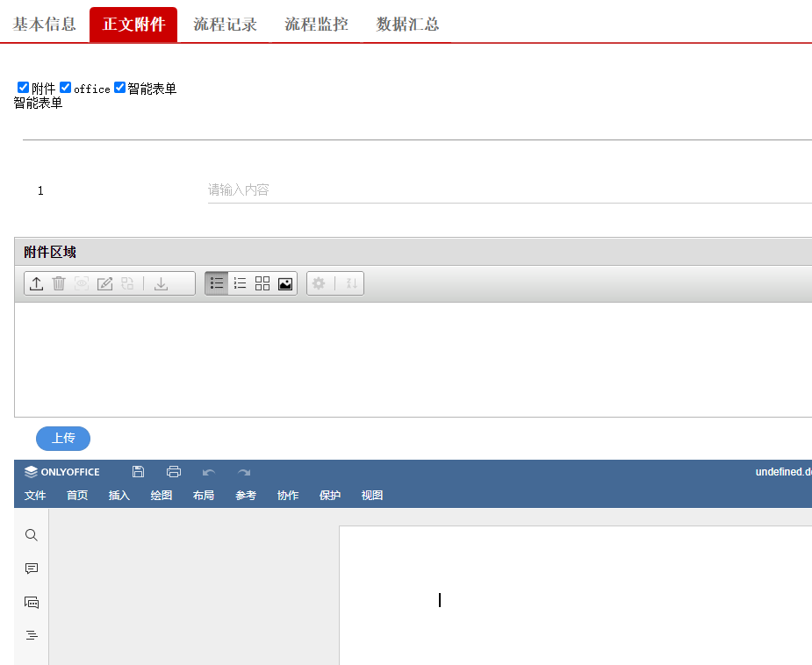The width and height of the screenshot is (812, 665).
Task: Uncheck the 附件 checkbox
Action: coord(23,88)
